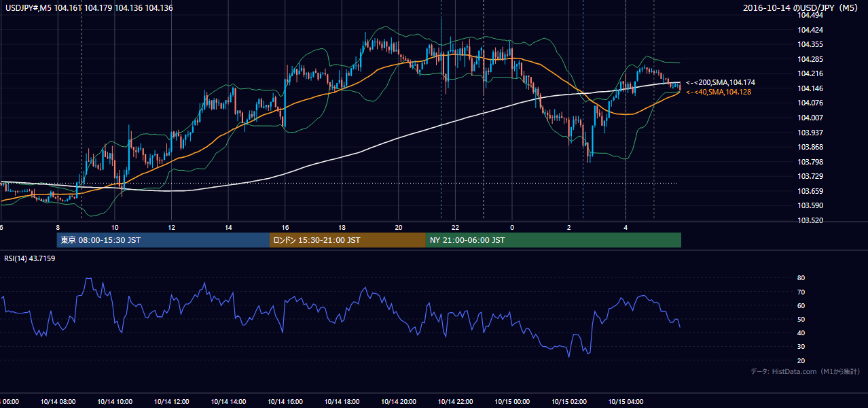Click RSI scale value 40
The width and height of the screenshot is (868, 408).
tap(801, 333)
